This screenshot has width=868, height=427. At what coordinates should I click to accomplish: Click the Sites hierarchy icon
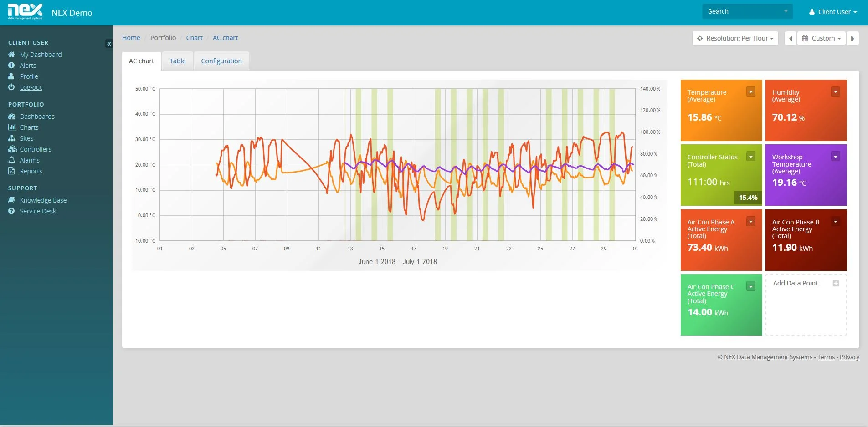pos(12,138)
